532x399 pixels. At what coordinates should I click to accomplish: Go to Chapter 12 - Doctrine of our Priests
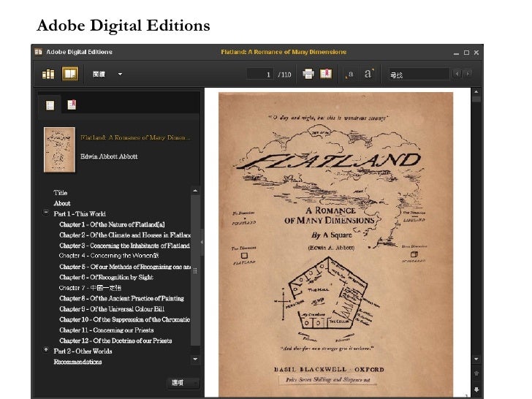tap(115, 341)
